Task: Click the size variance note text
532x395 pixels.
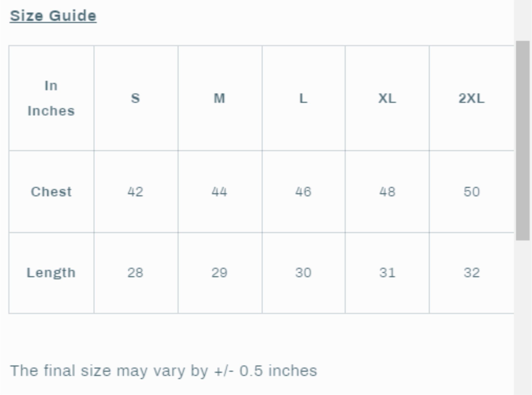Action: pyautogui.click(x=163, y=371)
